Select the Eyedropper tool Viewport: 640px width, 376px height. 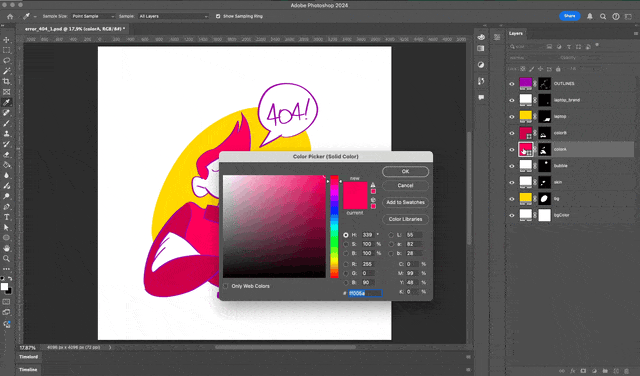(7, 102)
